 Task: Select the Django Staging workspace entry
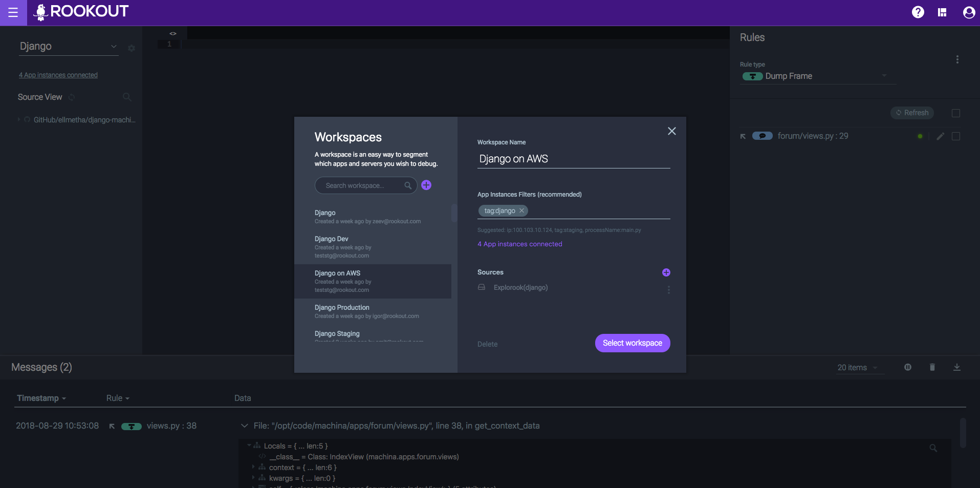[x=373, y=334]
